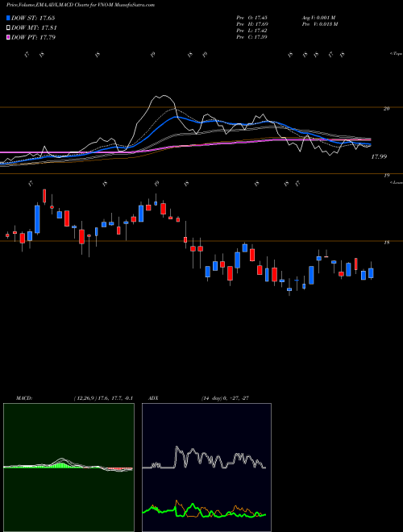Select the chart title text at top
Viewport: 403px width, 532px height.
pyautogui.click(x=81, y=5)
